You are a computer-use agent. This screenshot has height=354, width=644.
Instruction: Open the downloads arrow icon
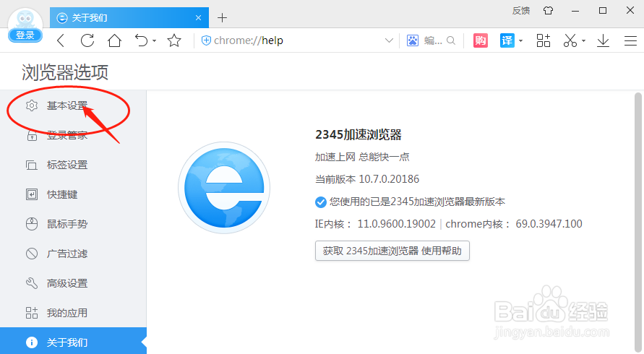603,40
